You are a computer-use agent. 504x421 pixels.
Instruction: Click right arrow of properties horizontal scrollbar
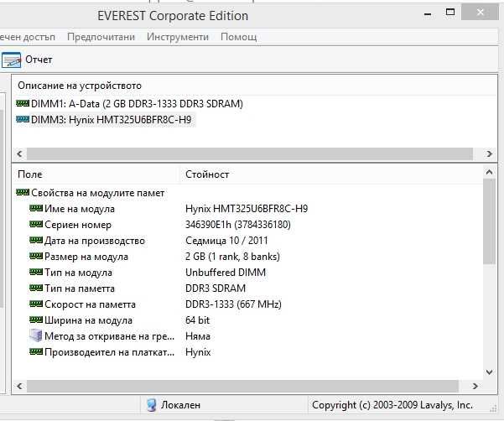point(475,386)
